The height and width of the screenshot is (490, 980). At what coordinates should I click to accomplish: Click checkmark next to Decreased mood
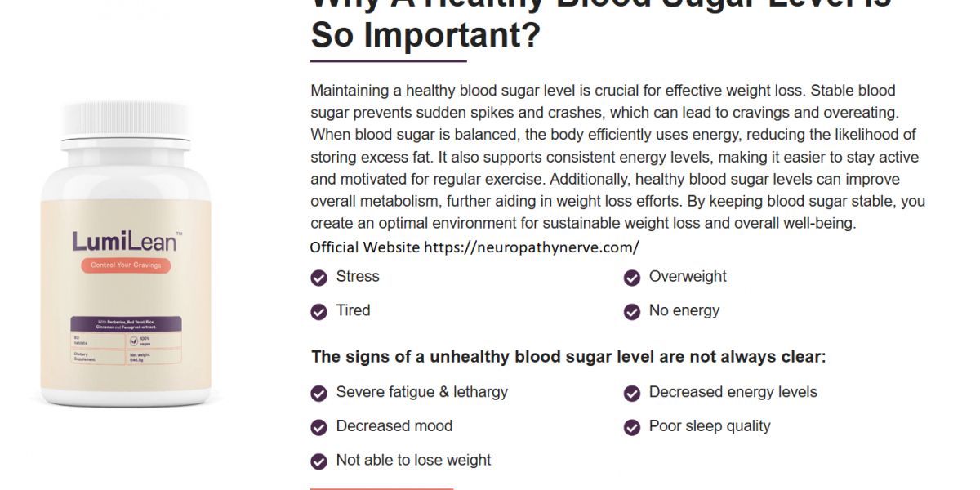point(318,428)
